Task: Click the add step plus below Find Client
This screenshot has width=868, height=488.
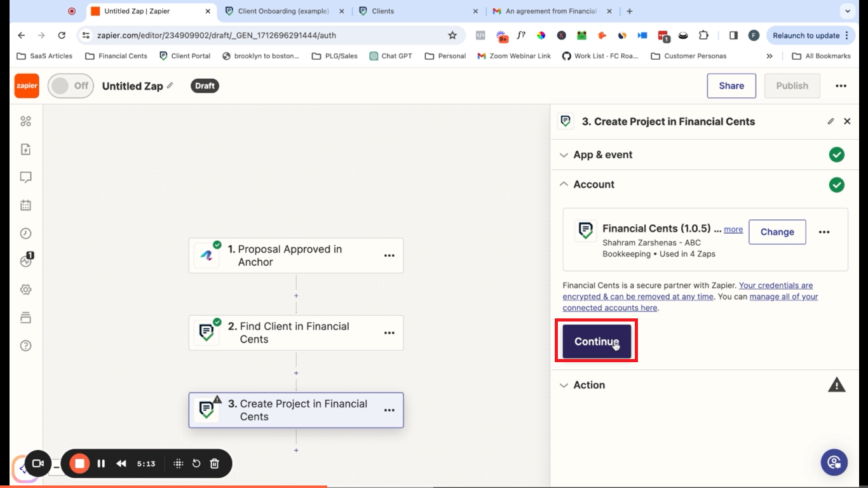Action: tap(296, 373)
